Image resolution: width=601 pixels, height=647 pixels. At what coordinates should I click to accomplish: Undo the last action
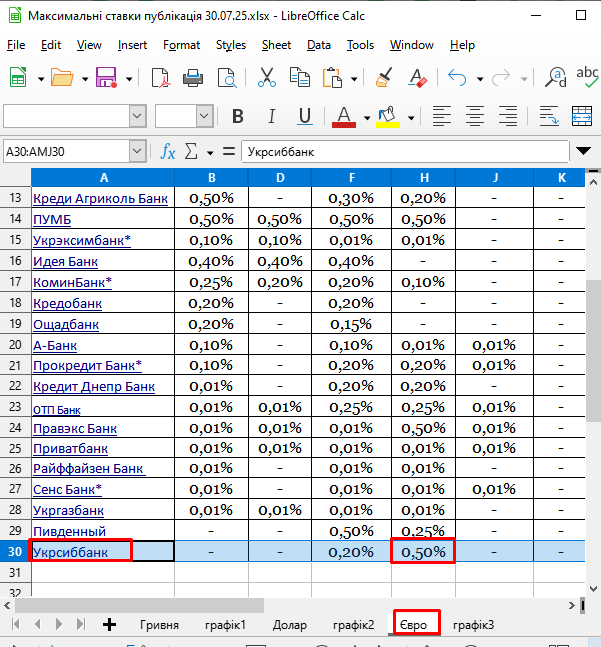pyautogui.click(x=457, y=78)
